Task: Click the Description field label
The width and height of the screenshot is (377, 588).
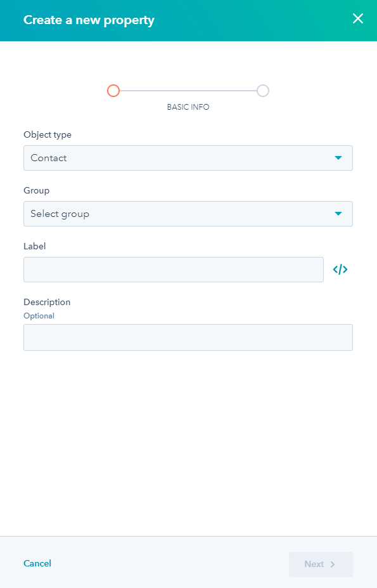Action: (48, 303)
